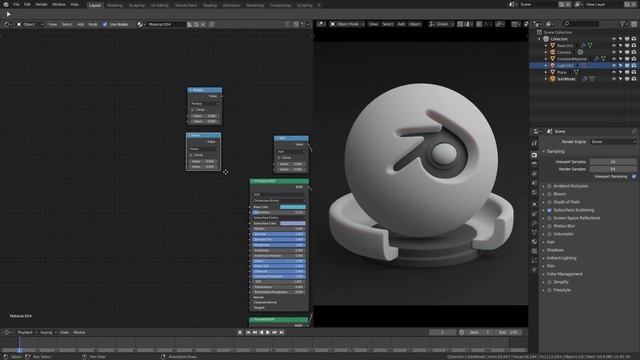The width and height of the screenshot is (640, 360).
Task: Toggle the Use Nodes checkbox
Action: (105, 24)
